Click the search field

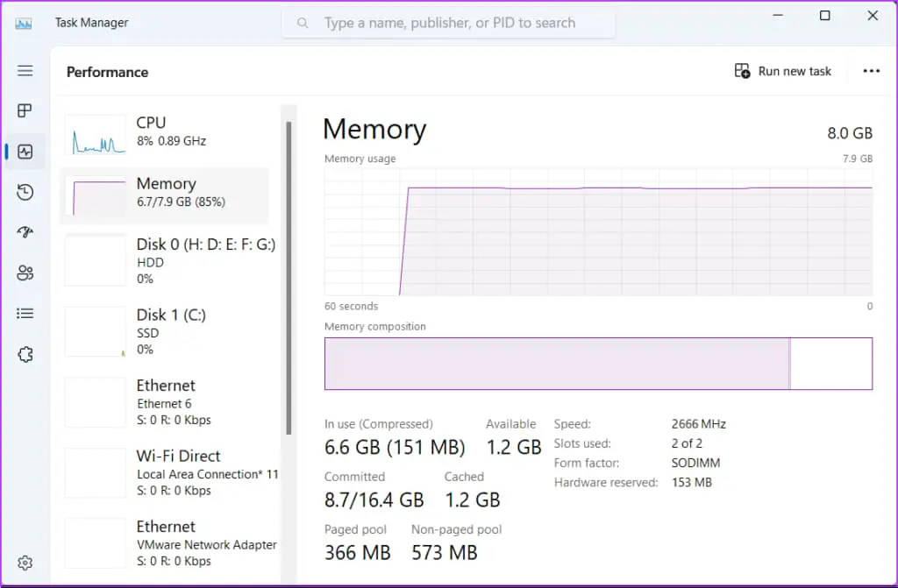point(447,23)
